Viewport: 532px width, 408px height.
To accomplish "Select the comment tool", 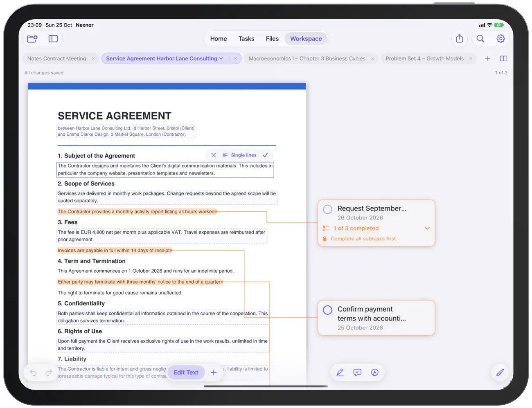I will [x=357, y=372].
